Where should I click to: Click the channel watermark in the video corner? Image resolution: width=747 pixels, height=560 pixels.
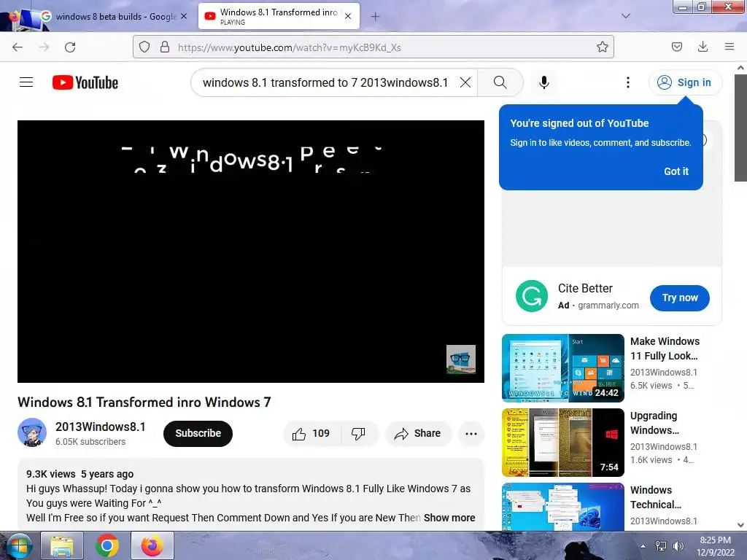pyautogui.click(x=461, y=359)
